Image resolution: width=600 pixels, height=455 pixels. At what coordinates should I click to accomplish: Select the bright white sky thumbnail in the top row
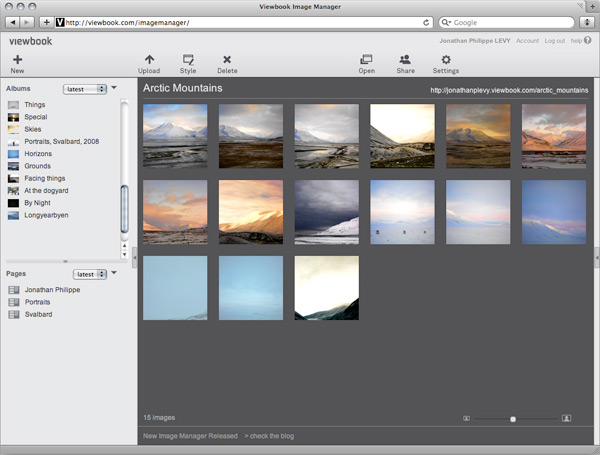click(x=402, y=136)
